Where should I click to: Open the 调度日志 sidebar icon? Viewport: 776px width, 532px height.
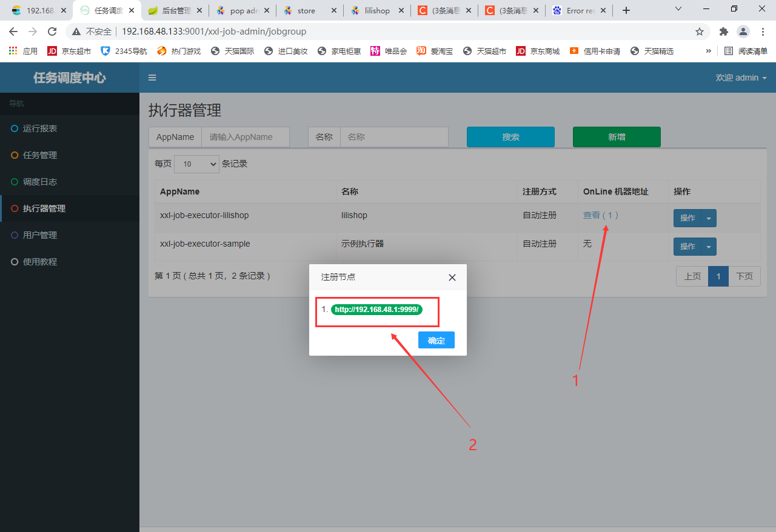coord(14,182)
